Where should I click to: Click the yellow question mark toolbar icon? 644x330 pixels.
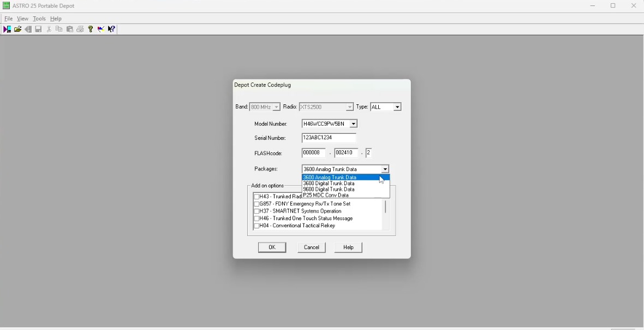pos(91,29)
